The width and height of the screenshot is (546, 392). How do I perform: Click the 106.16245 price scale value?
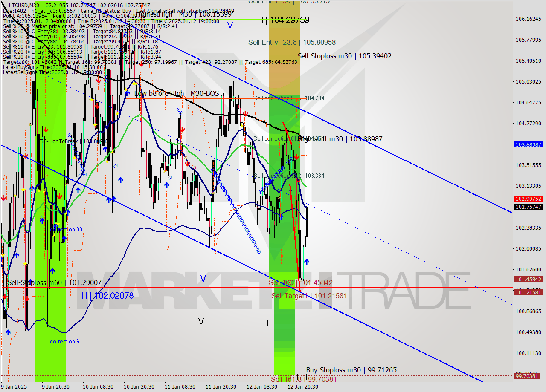529,19
